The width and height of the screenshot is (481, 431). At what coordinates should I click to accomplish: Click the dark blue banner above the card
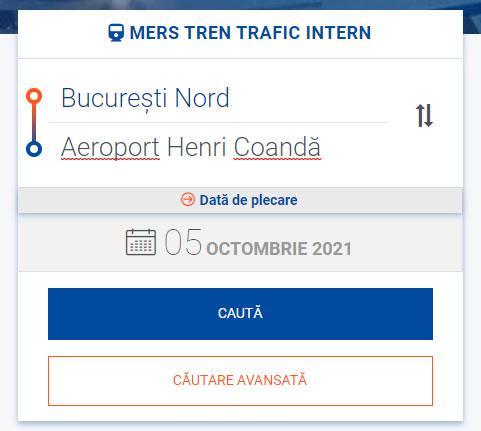tap(240, 5)
